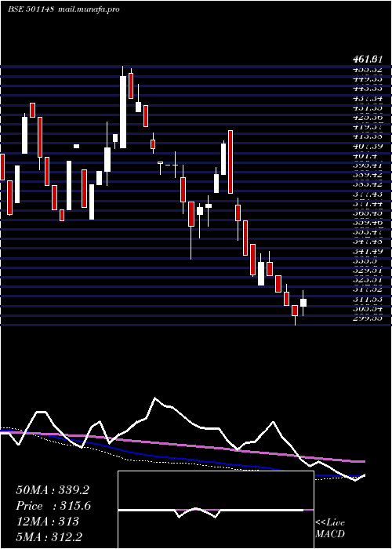Select the 317.52 price axis label
This screenshot has height=549, width=392.
(x=368, y=289)
